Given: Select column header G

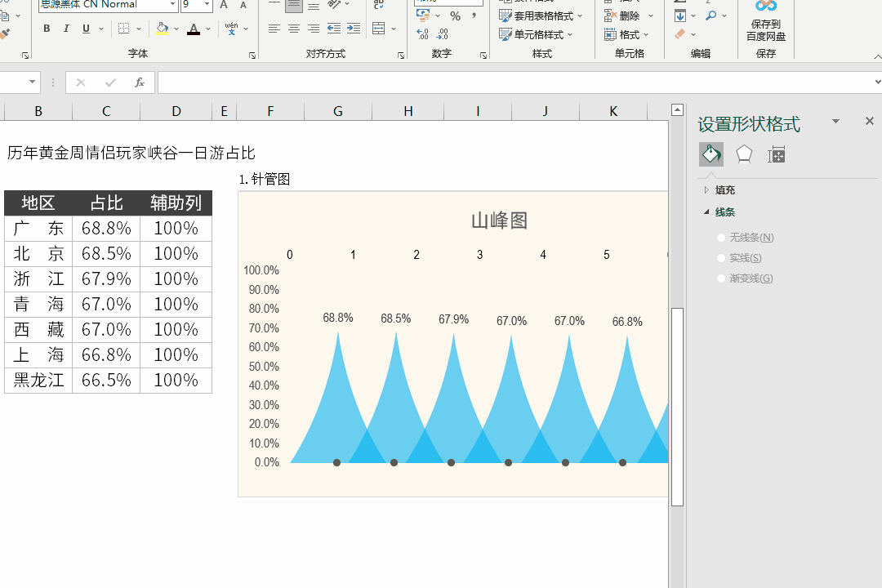Looking at the screenshot, I should pos(338,111).
